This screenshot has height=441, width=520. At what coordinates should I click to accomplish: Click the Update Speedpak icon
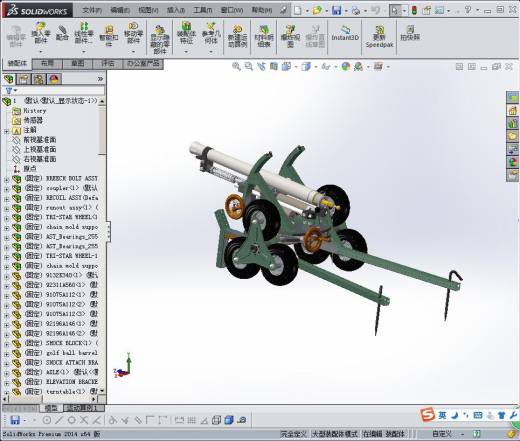pos(379,37)
